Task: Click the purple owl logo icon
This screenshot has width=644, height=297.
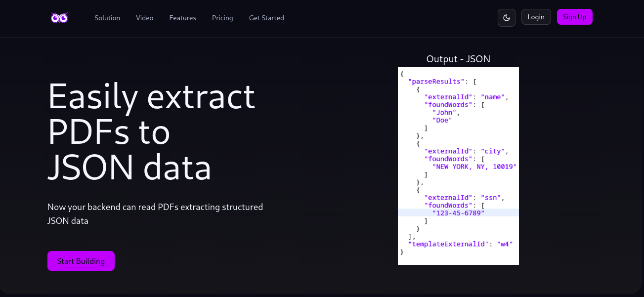Action: point(59,17)
